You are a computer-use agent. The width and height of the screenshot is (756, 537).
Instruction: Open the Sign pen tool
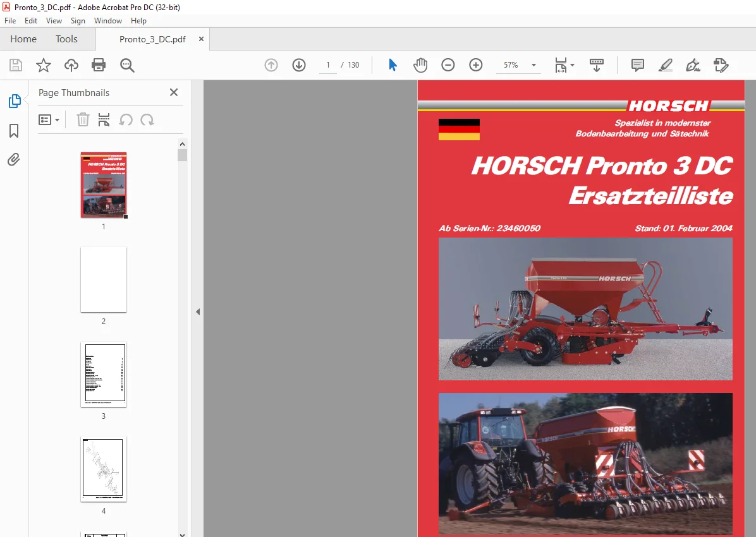pos(693,65)
